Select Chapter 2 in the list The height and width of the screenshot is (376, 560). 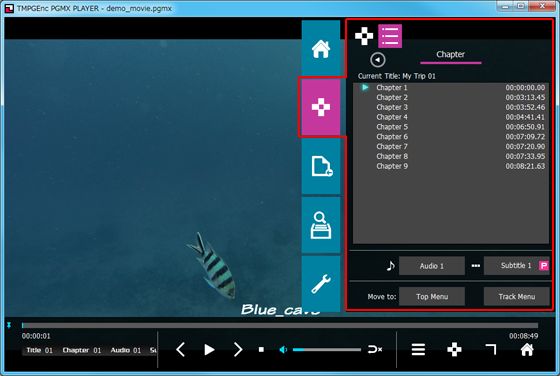pos(451,97)
